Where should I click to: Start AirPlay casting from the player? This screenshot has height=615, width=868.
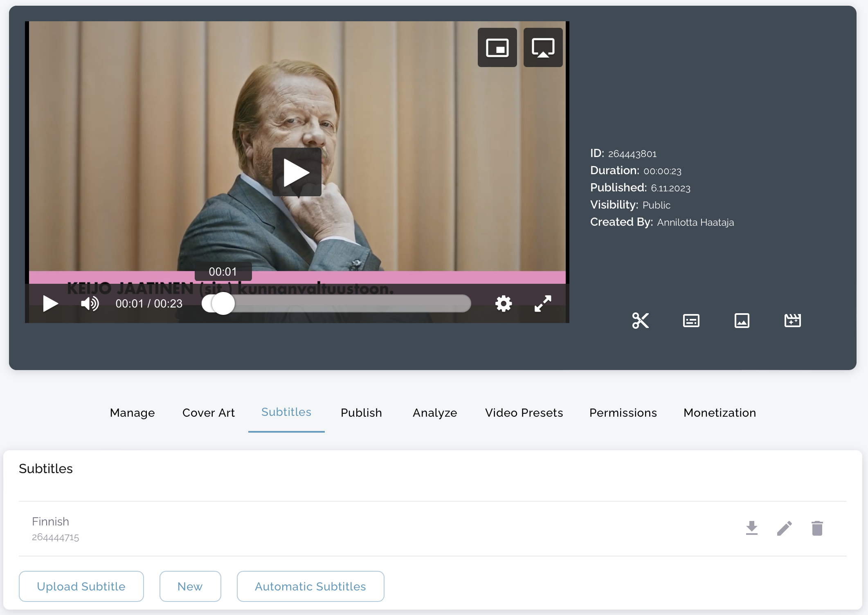click(x=543, y=47)
